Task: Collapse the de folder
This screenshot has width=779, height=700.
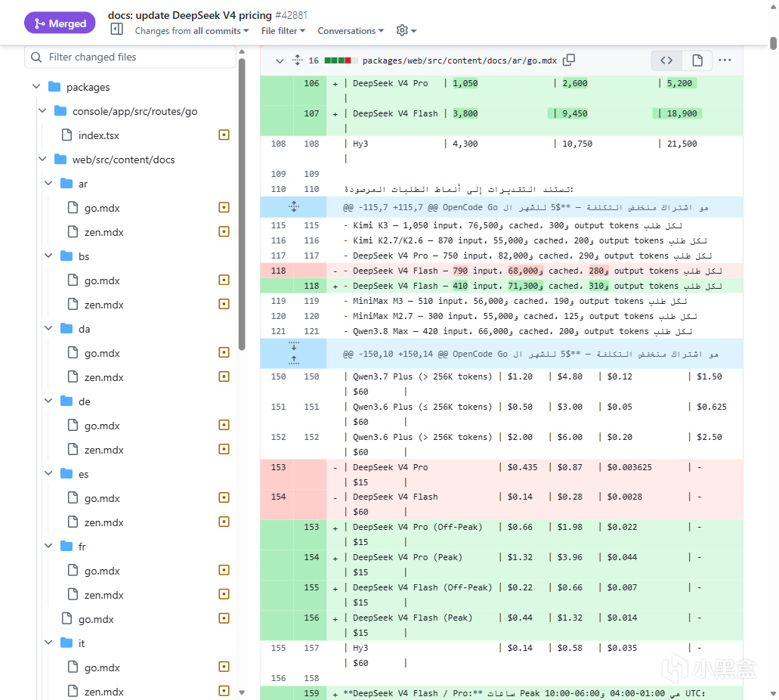Action: [48, 401]
